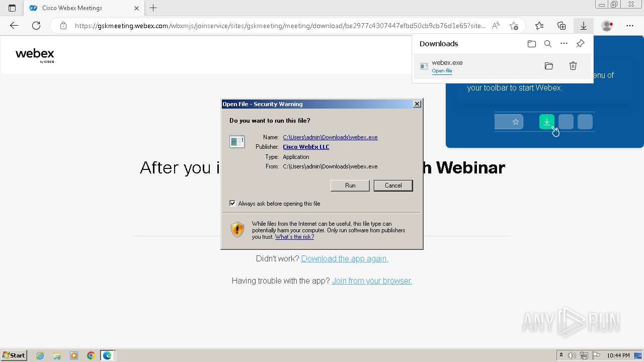The image size is (644, 362).
Task: Open the Favorites list icon
Action: 539,26
